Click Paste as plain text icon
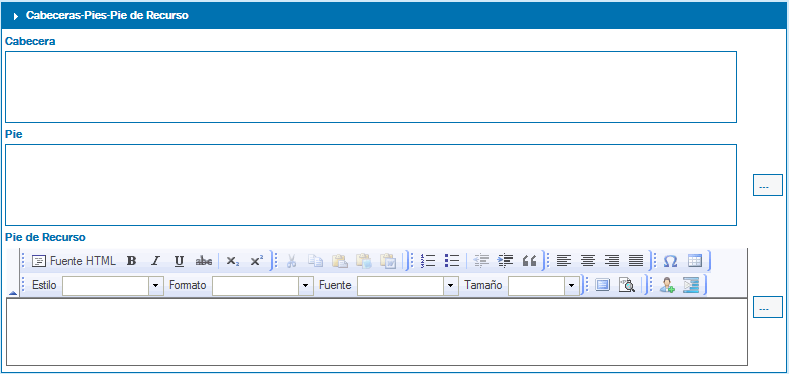 364,261
